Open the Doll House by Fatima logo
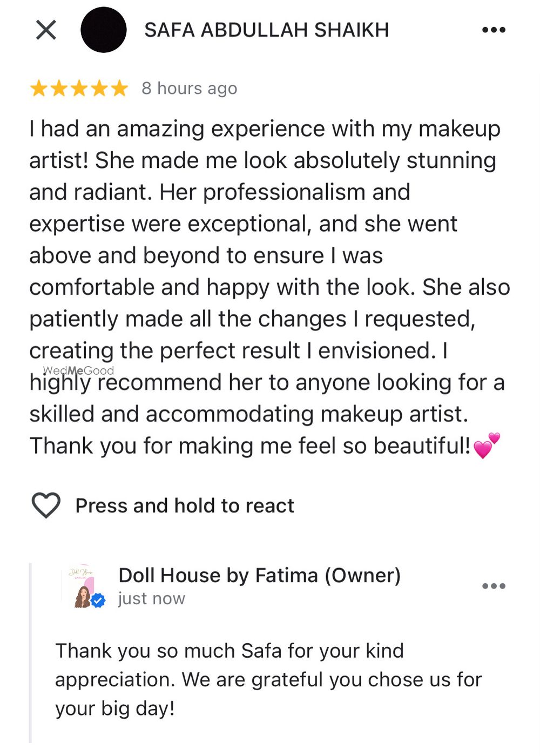540x756 pixels. 82,586
